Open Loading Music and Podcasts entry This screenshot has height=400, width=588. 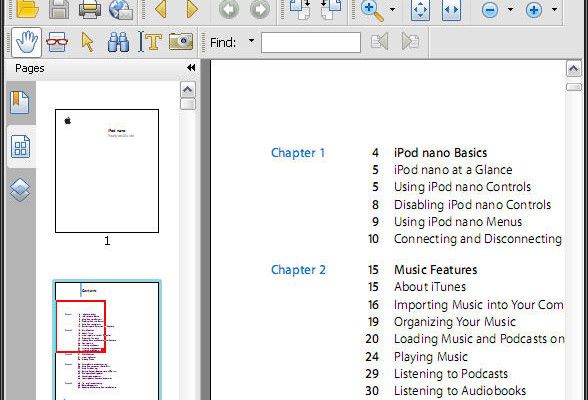(x=479, y=339)
